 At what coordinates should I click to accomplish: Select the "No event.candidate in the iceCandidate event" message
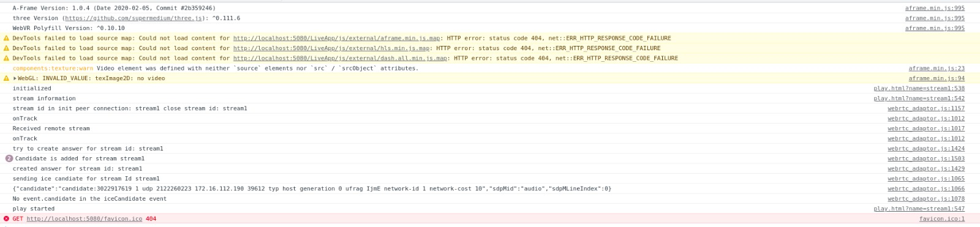(89, 199)
